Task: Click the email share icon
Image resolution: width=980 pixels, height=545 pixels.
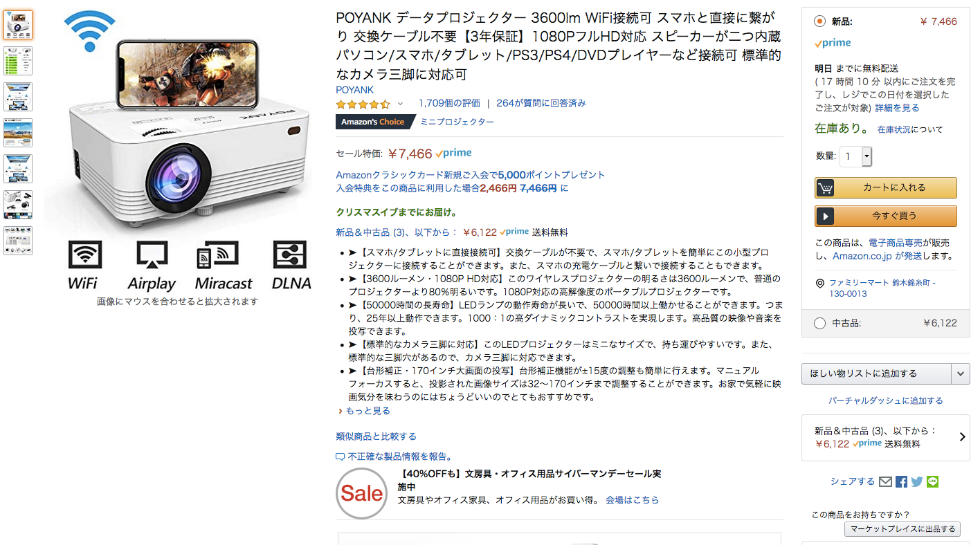Action: tap(885, 481)
